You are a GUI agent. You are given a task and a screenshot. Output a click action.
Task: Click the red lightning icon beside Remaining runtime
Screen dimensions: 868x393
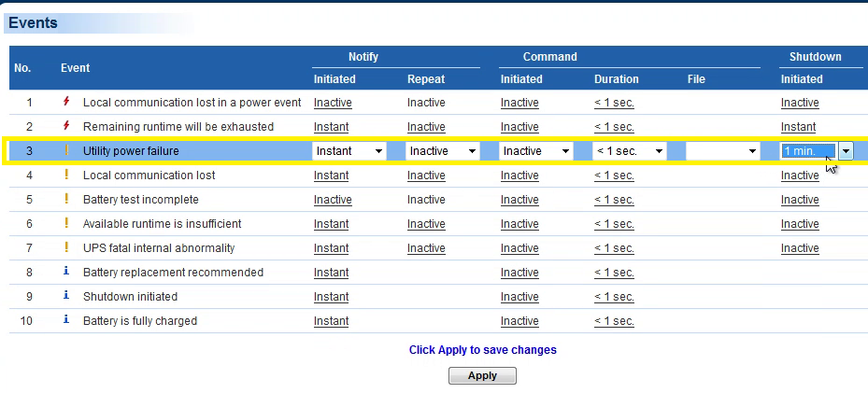click(x=66, y=126)
